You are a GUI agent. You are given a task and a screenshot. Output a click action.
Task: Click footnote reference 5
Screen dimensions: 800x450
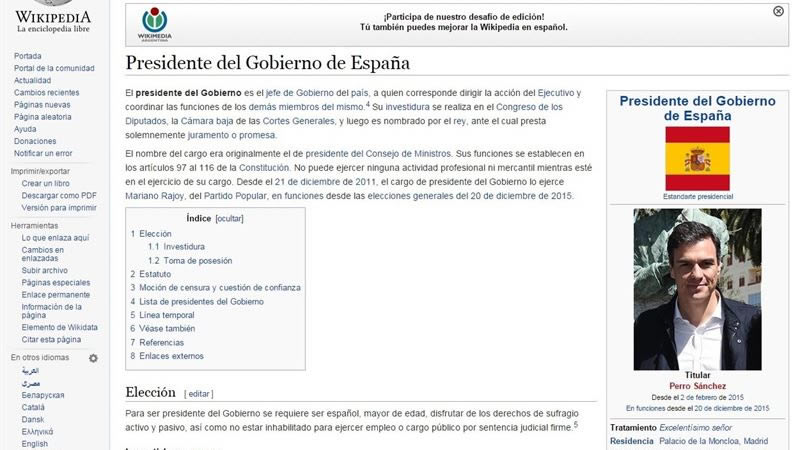point(576,424)
